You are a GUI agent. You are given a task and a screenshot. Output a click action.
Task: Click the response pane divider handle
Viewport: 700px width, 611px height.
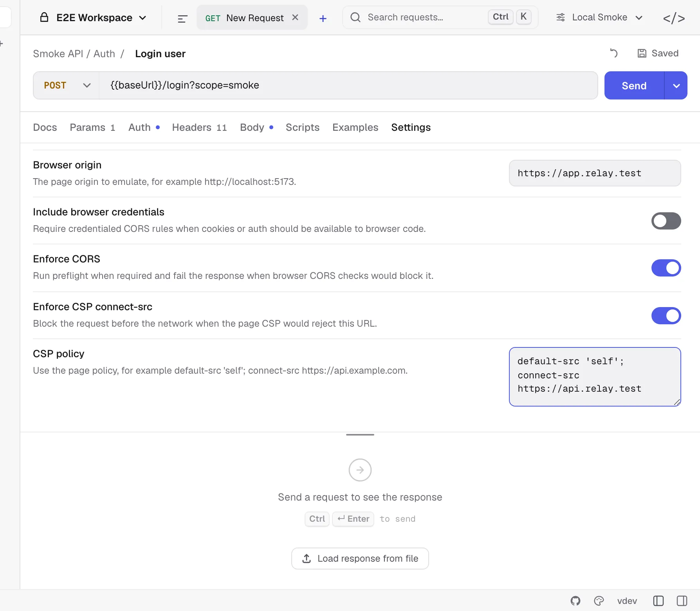[360, 434]
